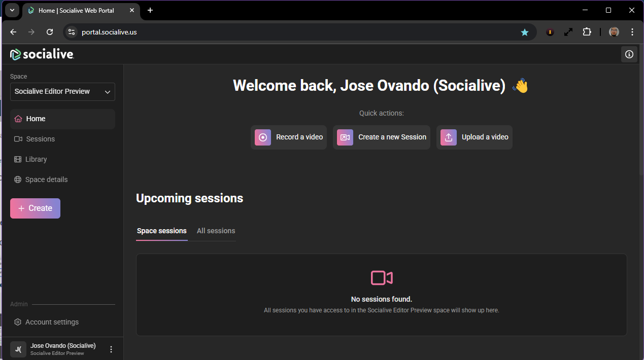Switch to Space sessions tab
Viewport: 644px width, 360px height.
pyautogui.click(x=162, y=231)
